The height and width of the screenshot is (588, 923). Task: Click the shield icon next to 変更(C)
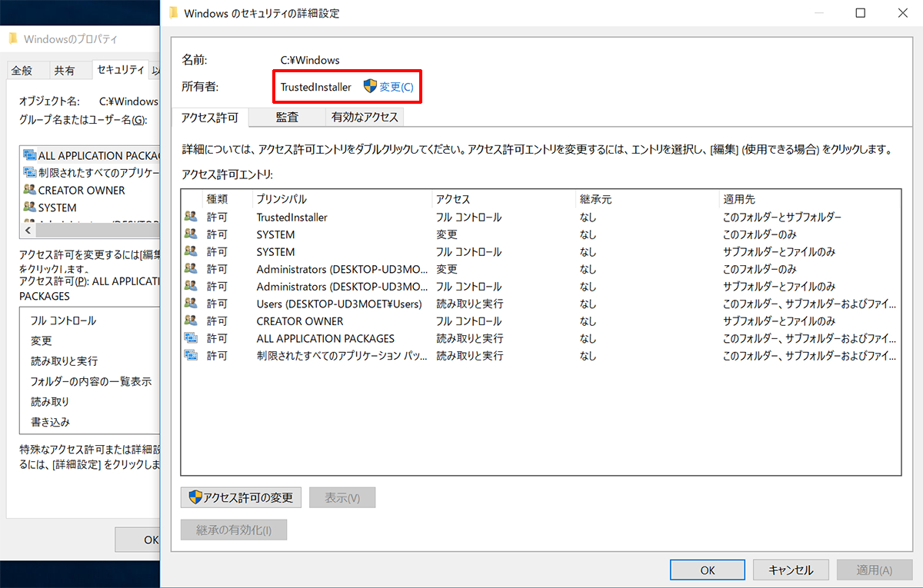pyautogui.click(x=370, y=87)
